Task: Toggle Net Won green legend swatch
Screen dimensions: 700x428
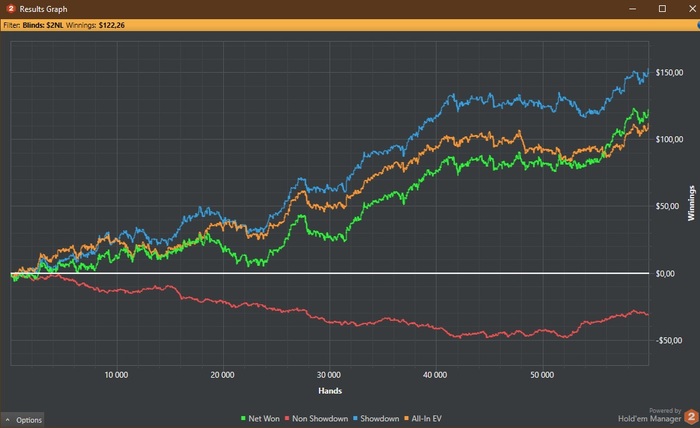Action: [243, 419]
